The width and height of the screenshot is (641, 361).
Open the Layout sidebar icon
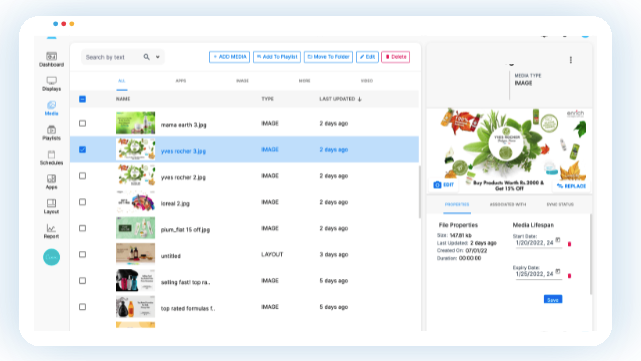click(52, 203)
